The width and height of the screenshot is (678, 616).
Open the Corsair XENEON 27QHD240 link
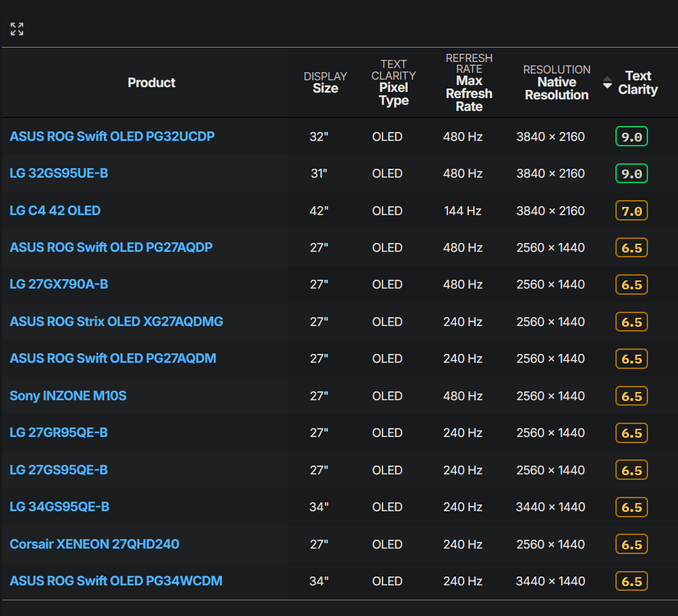tap(94, 544)
